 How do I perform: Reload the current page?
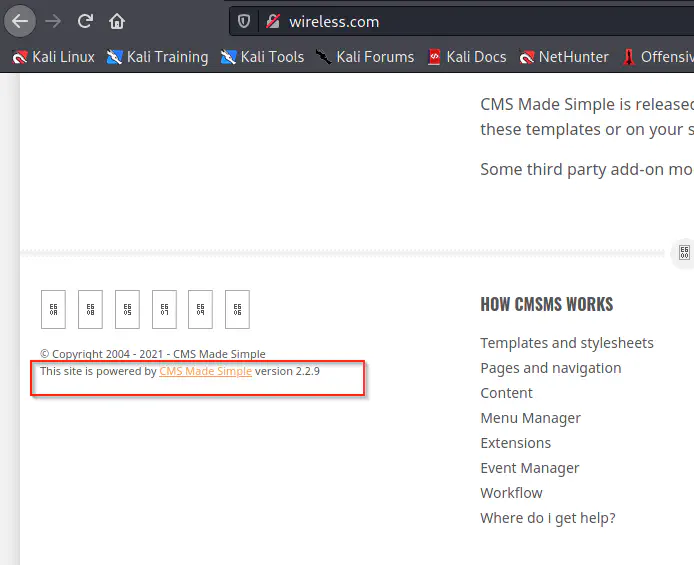coord(86,21)
